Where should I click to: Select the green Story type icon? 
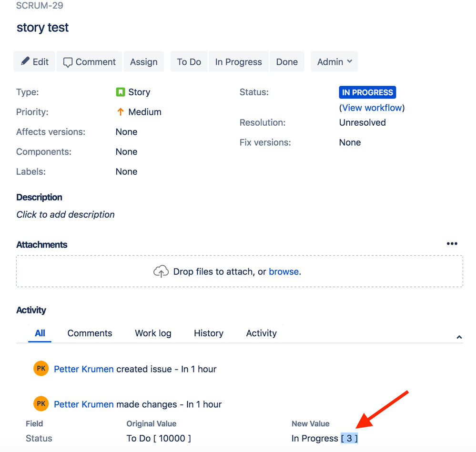click(120, 92)
